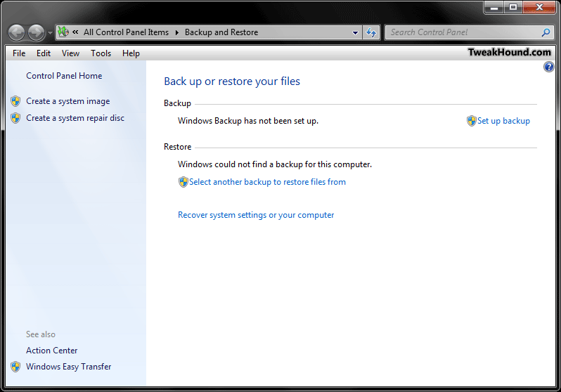Image resolution: width=561 pixels, height=392 pixels.
Task: Open the Help menu
Action: pos(131,53)
